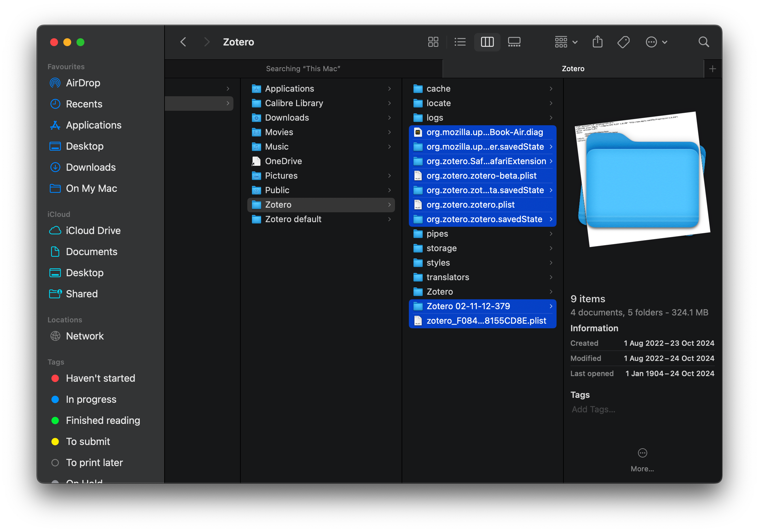Select the storage folder in column

[x=441, y=248]
